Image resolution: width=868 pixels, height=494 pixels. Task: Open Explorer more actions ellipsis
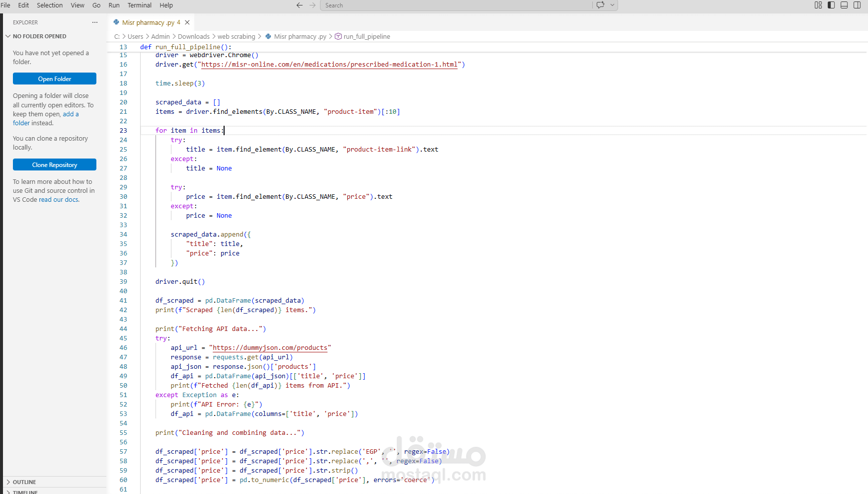click(95, 22)
